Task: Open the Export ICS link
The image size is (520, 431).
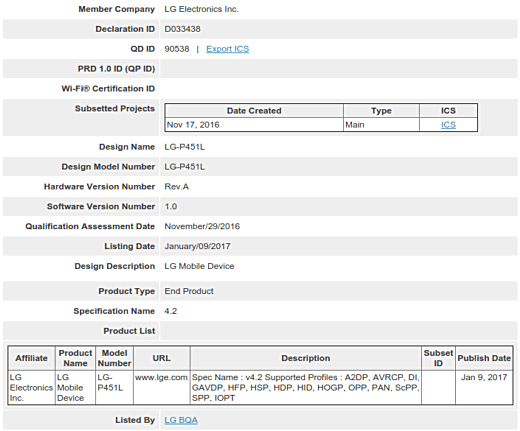Action: [x=227, y=49]
